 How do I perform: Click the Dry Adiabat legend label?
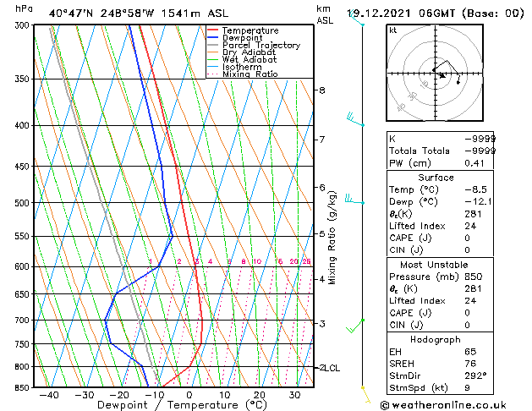pyautogui.click(x=249, y=52)
